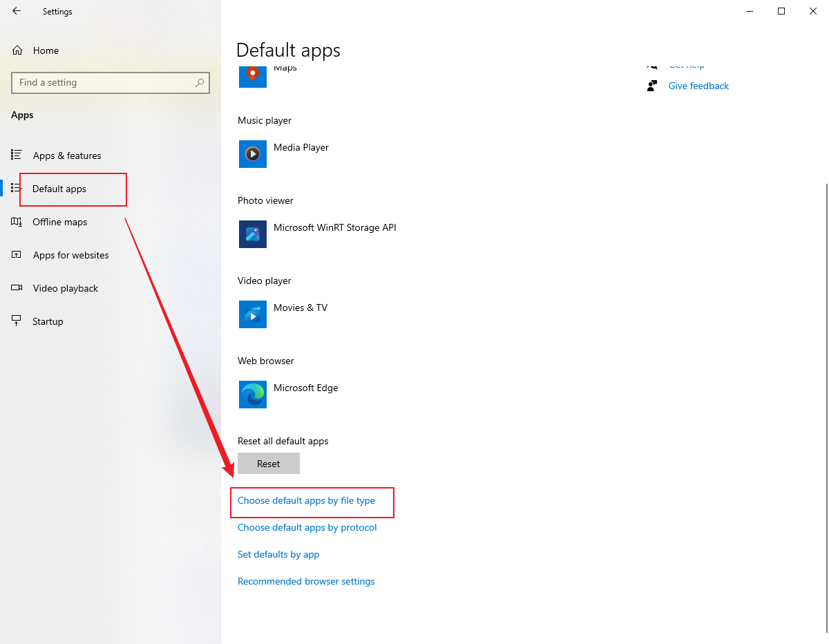Click the Give feedback icon
This screenshot has width=829, height=644.
point(651,85)
